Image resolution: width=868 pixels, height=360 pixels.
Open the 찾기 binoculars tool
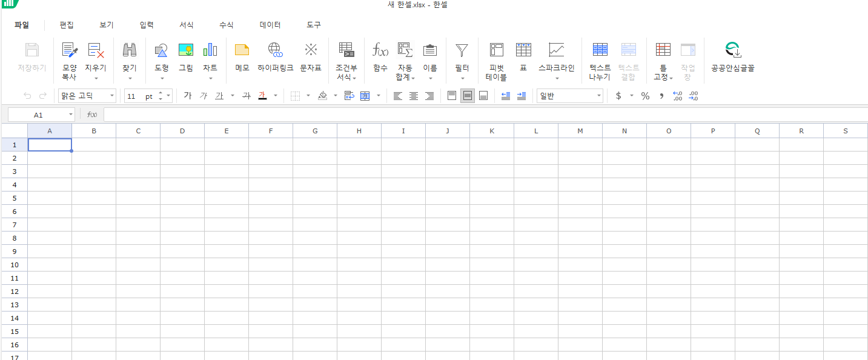[130, 50]
